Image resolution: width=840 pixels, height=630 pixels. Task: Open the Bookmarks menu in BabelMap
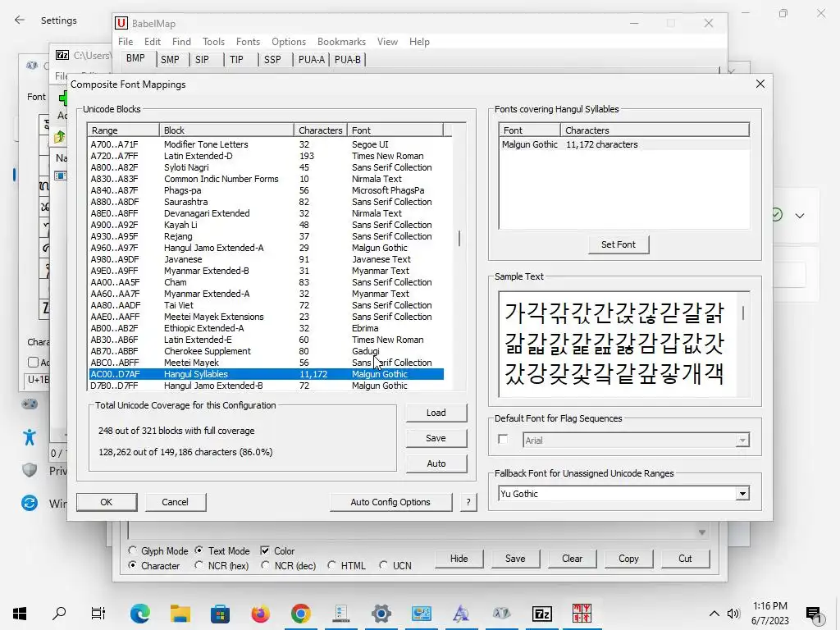341,42
